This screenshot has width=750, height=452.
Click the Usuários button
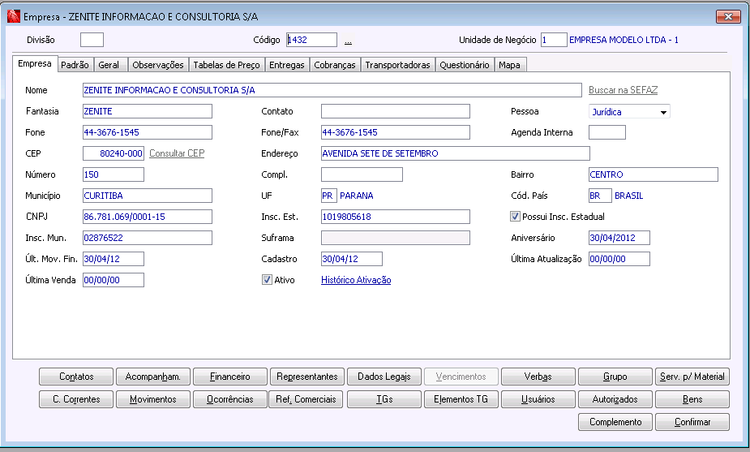(x=538, y=399)
